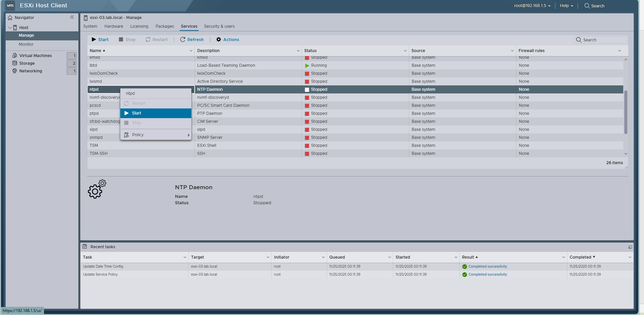The height and width of the screenshot is (315, 644).
Task: Click the Refresh icon in services toolbar
Action: tap(183, 39)
